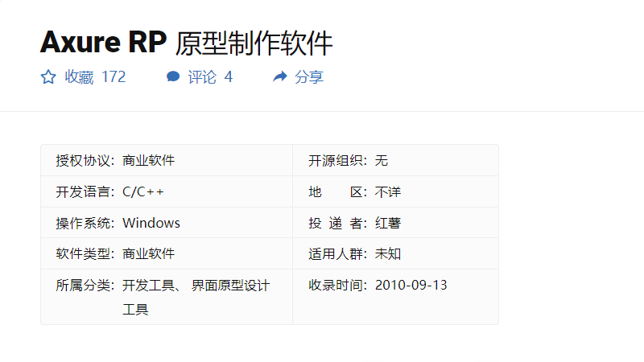644x362 pixels.
Task: Click the 授权协议 label
Action: [85, 160]
